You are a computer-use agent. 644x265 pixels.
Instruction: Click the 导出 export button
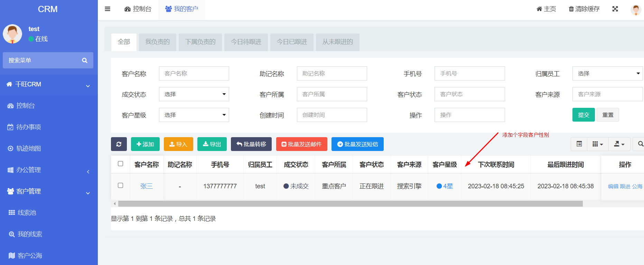tap(212, 144)
